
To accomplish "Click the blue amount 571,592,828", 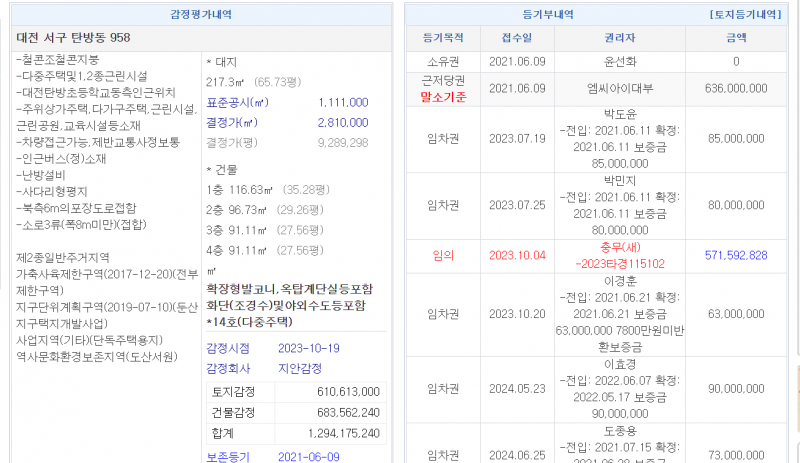I will tap(736, 255).
